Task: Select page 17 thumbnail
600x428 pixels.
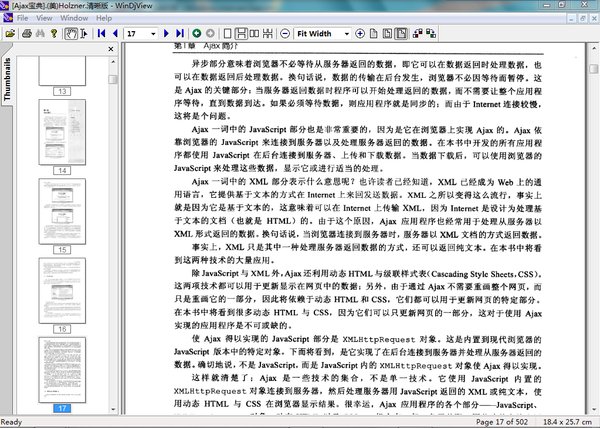Action: pyautogui.click(x=62, y=370)
